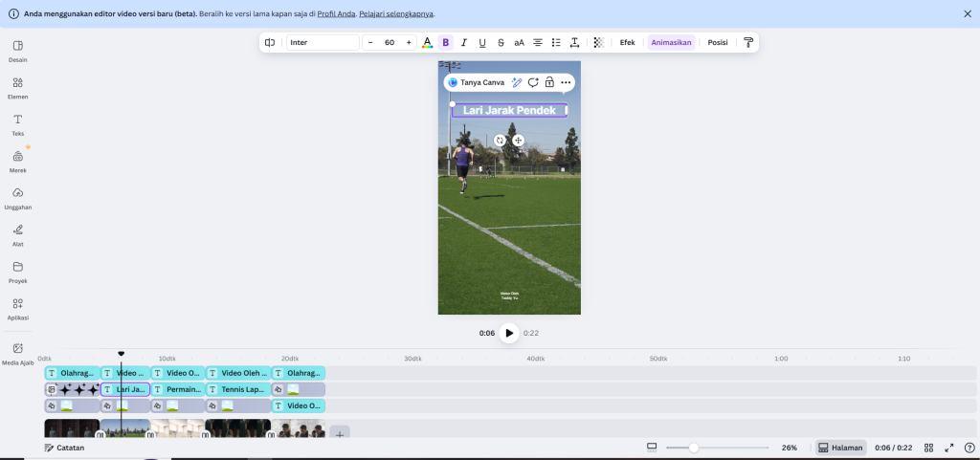
Task: Toggle bold formatting on
Action: click(x=446, y=42)
